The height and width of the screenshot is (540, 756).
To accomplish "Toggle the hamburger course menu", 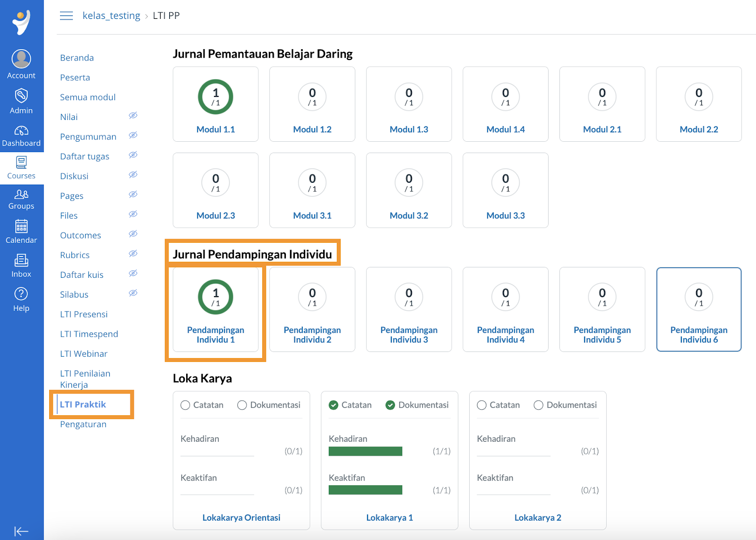I will (x=67, y=16).
